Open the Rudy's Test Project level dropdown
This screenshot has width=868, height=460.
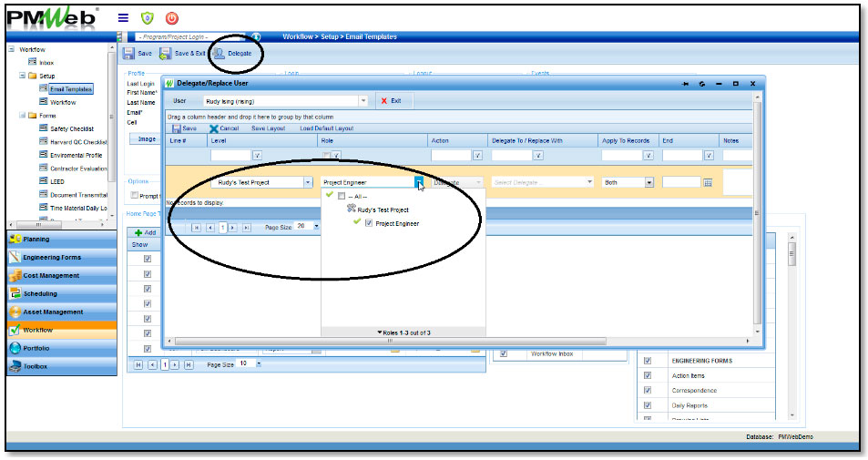pos(308,182)
